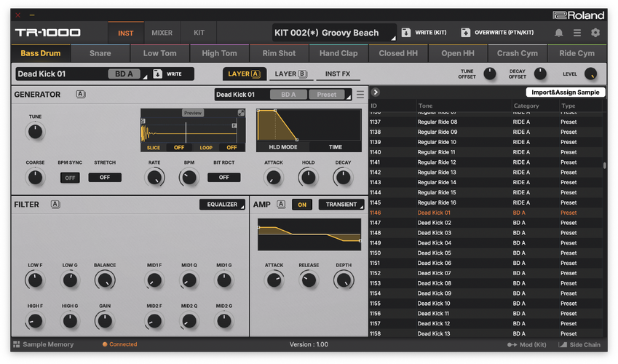Screen dimensions: 618x364
Task: Expand the waveform preview display
Action: (241, 113)
